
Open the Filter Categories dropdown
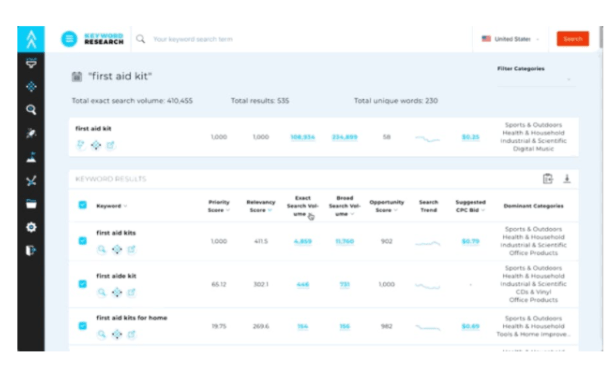[536, 79]
